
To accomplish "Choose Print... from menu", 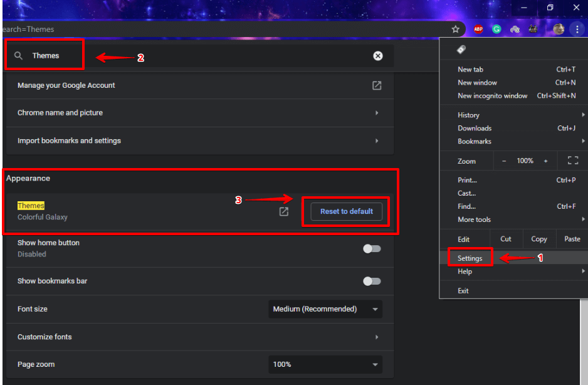I will coord(513,180).
